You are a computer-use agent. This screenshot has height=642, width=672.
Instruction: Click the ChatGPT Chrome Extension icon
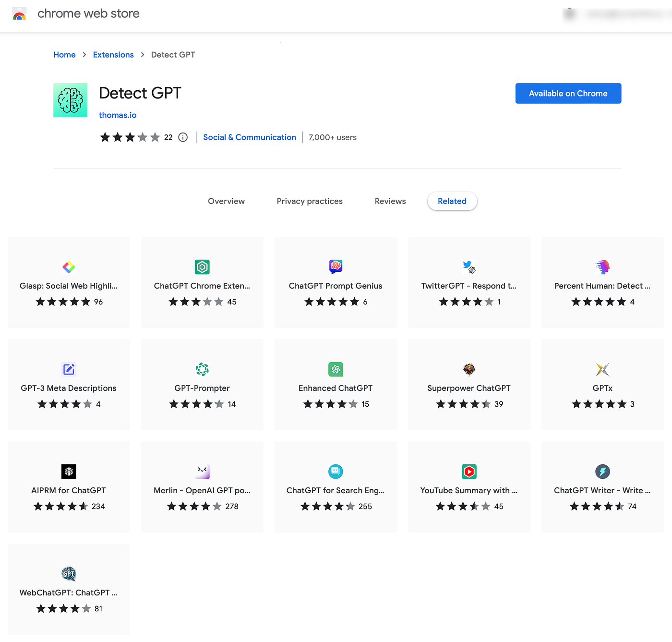[202, 267]
